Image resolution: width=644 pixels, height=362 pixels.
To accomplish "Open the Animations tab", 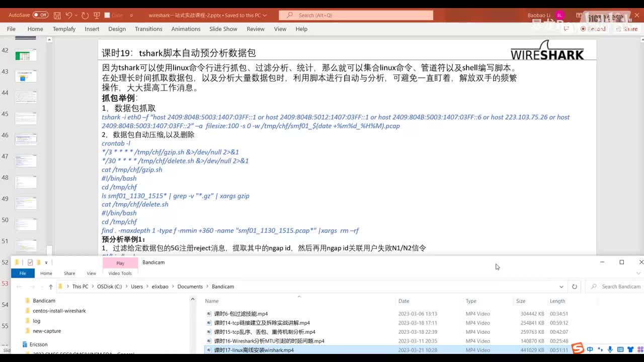I will (186, 29).
